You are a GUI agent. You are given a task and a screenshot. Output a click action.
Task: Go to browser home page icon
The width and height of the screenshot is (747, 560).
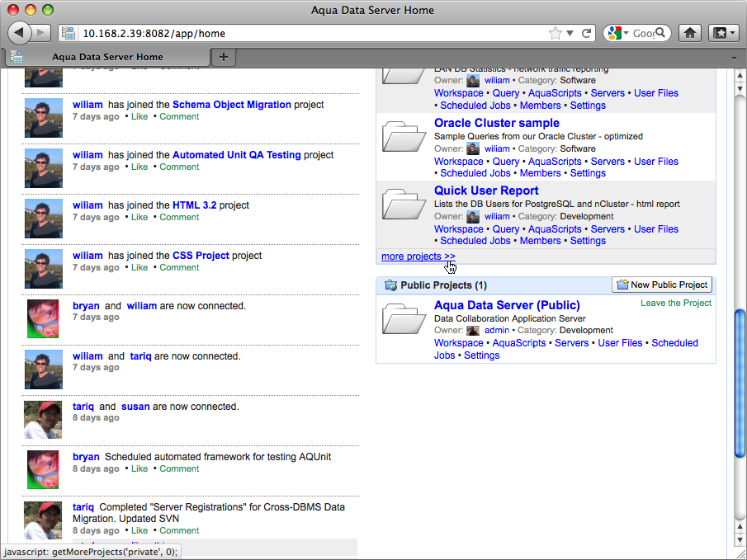(690, 33)
